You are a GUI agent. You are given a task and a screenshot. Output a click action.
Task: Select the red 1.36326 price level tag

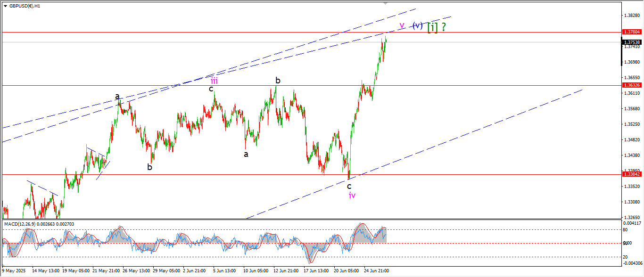pyautogui.click(x=632, y=85)
